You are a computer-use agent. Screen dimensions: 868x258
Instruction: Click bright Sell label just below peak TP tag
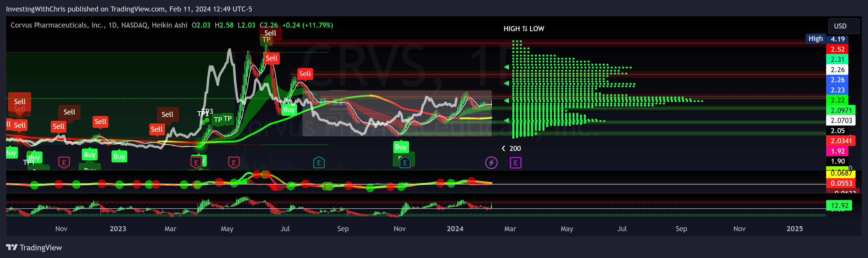point(272,58)
